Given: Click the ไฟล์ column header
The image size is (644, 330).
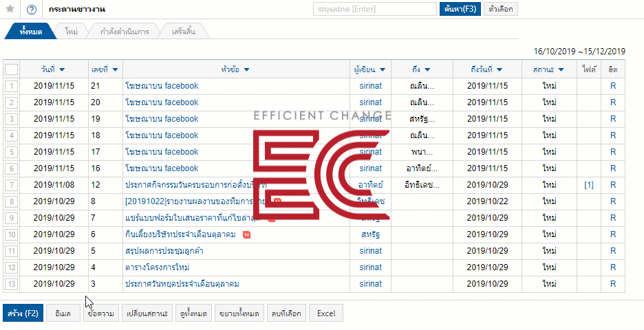Looking at the screenshot, I should pyautogui.click(x=589, y=69).
